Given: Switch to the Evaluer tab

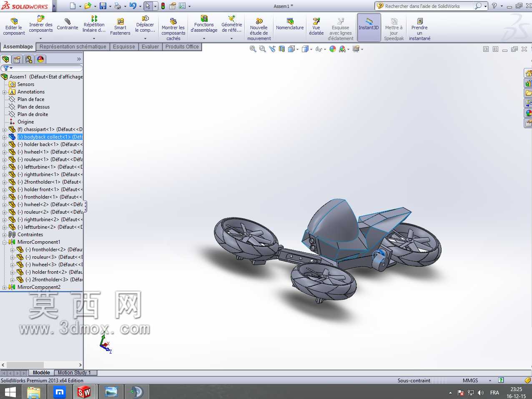Looking at the screenshot, I should [x=150, y=47].
